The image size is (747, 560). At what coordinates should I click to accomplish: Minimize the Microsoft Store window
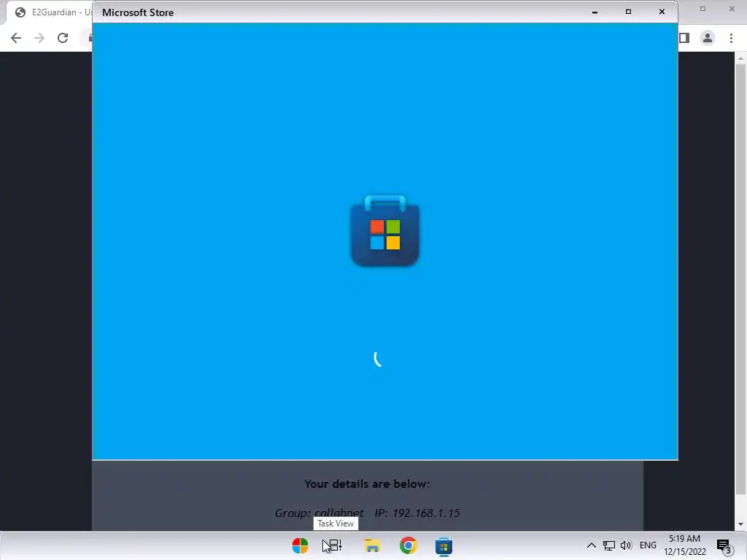[x=595, y=12]
